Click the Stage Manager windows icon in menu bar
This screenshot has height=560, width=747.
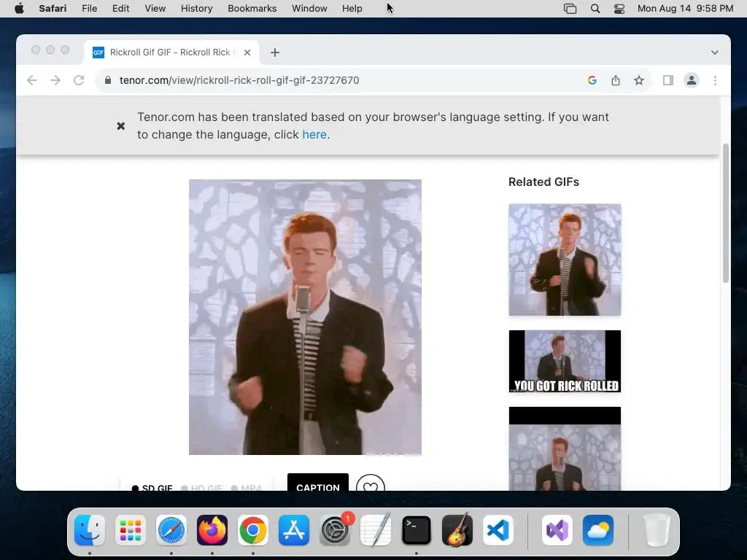coord(570,9)
